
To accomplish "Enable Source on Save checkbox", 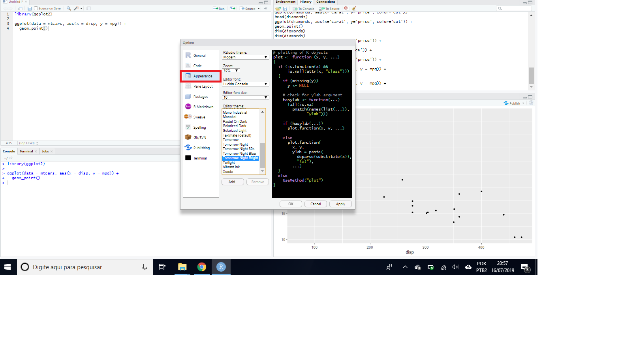I will point(36,8).
